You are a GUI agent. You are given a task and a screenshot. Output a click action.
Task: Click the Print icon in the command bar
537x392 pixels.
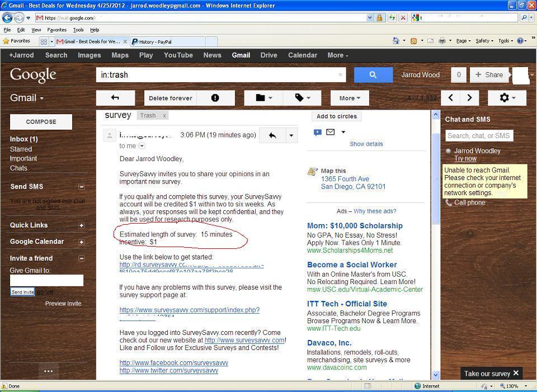click(x=442, y=41)
